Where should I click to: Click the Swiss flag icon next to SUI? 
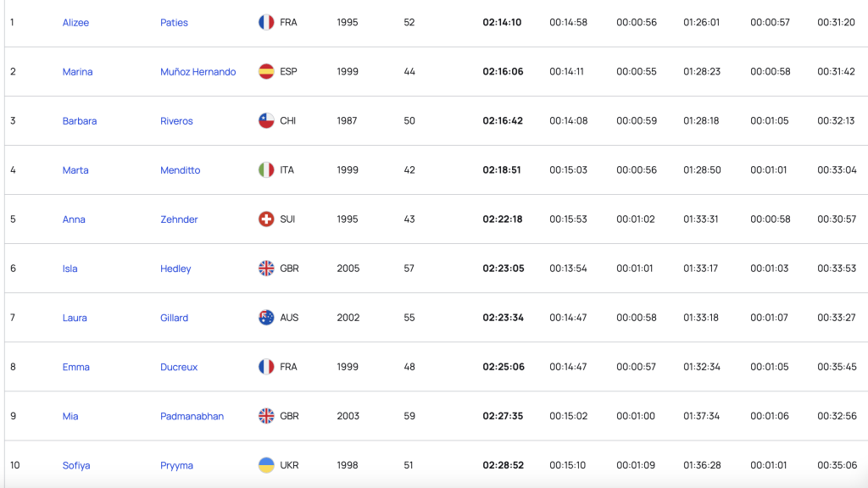pyautogui.click(x=266, y=219)
